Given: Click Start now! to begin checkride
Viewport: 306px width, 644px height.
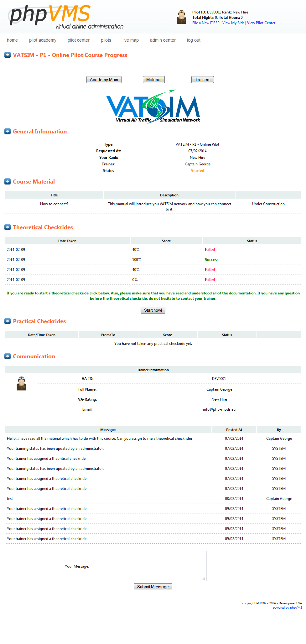Looking at the screenshot, I should (153, 310).
